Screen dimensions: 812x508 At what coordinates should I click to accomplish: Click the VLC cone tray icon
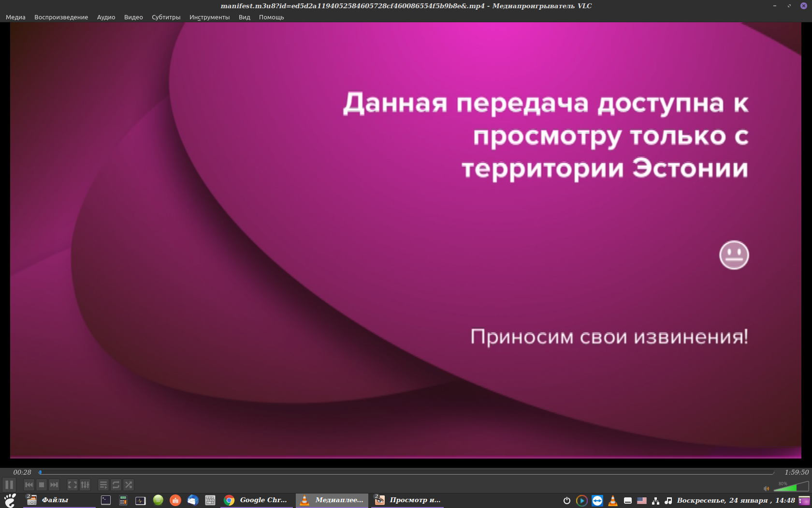point(613,501)
